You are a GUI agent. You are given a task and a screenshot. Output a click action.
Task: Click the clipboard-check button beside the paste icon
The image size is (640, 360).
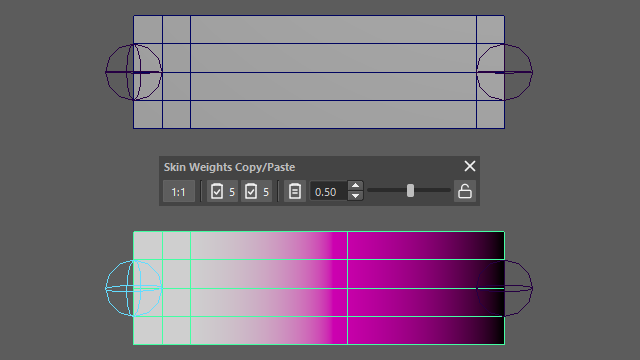(256, 191)
